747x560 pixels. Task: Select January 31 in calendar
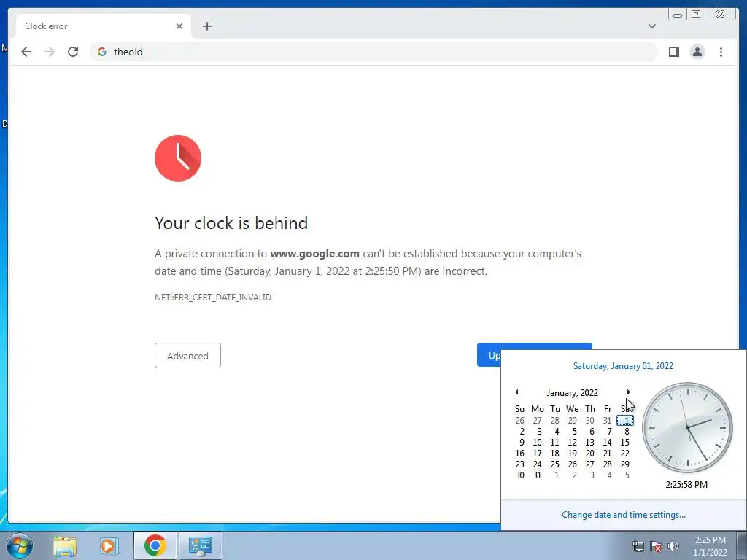pyautogui.click(x=538, y=475)
